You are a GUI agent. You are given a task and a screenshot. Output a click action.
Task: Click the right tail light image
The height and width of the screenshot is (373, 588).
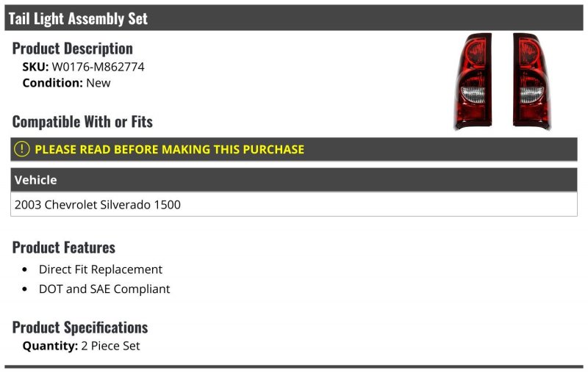532,82
